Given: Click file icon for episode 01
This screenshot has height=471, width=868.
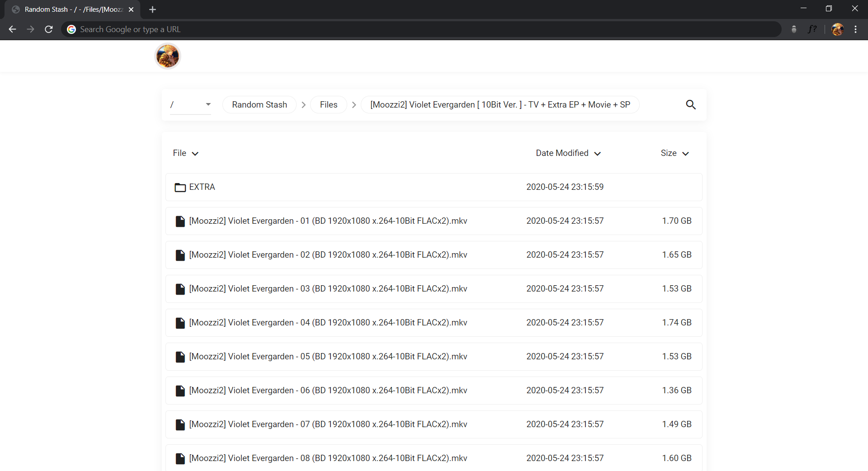Looking at the screenshot, I should 180,221.
